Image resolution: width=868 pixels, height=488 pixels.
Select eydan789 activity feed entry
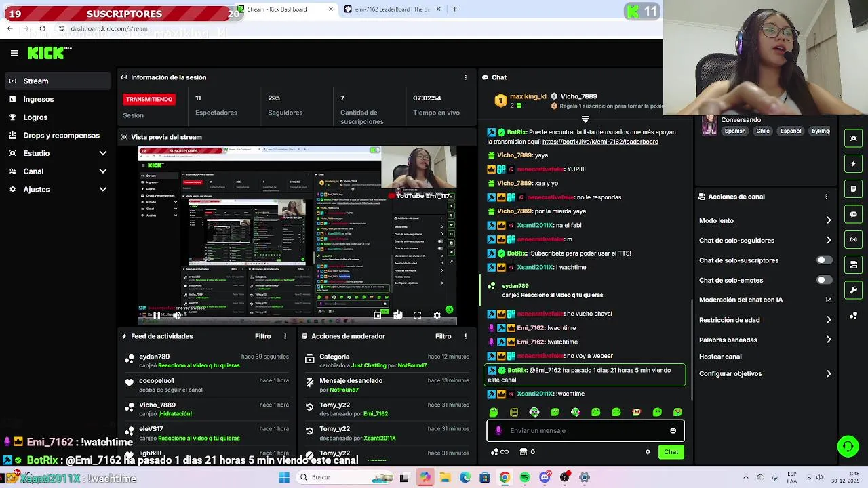pyautogui.click(x=206, y=361)
